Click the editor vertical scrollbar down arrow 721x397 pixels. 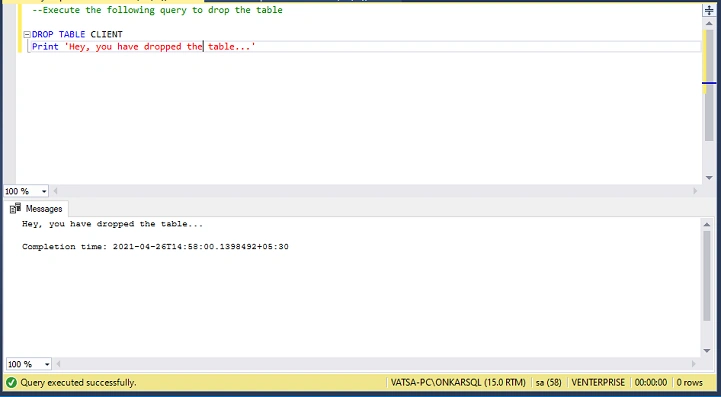[x=709, y=178]
